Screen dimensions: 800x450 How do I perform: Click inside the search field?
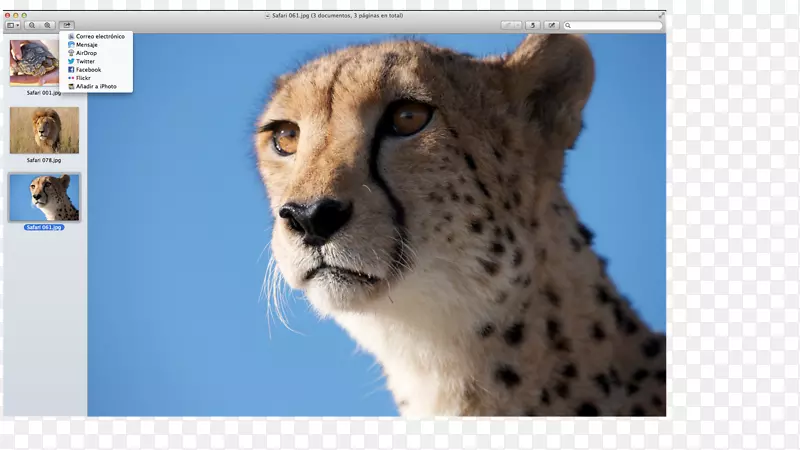click(616, 25)
